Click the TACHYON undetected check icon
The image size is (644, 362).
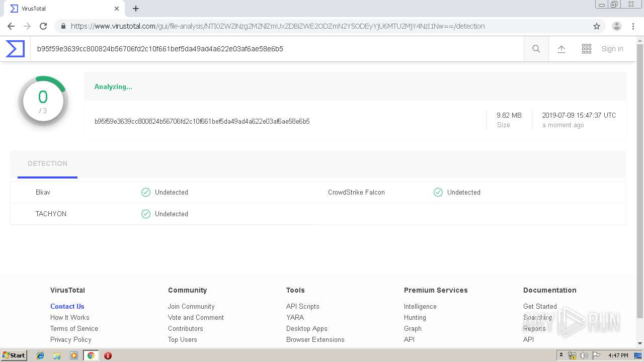coord(146,214)
